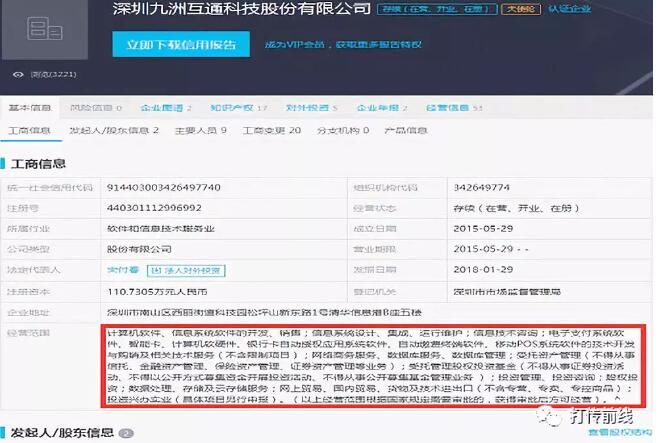Click the orange company tag badge
Viewport: 662px width, 443px height.
tap(521, 9)
